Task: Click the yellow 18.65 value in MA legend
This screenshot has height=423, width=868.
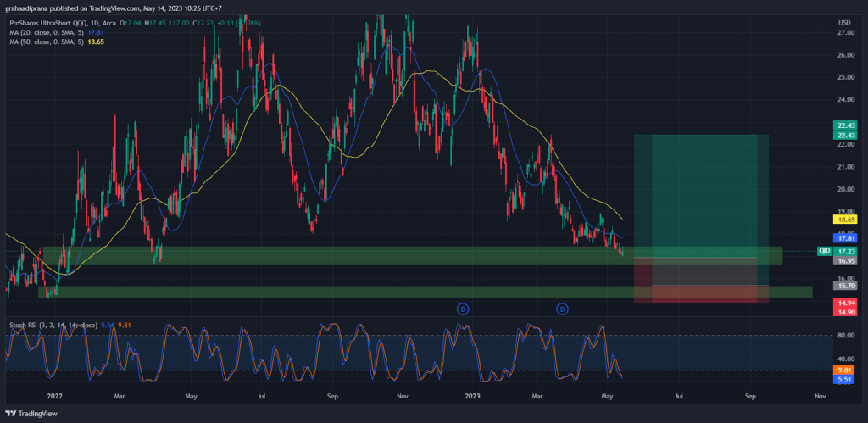Action: pyautogui.click(x=96, y=42)
